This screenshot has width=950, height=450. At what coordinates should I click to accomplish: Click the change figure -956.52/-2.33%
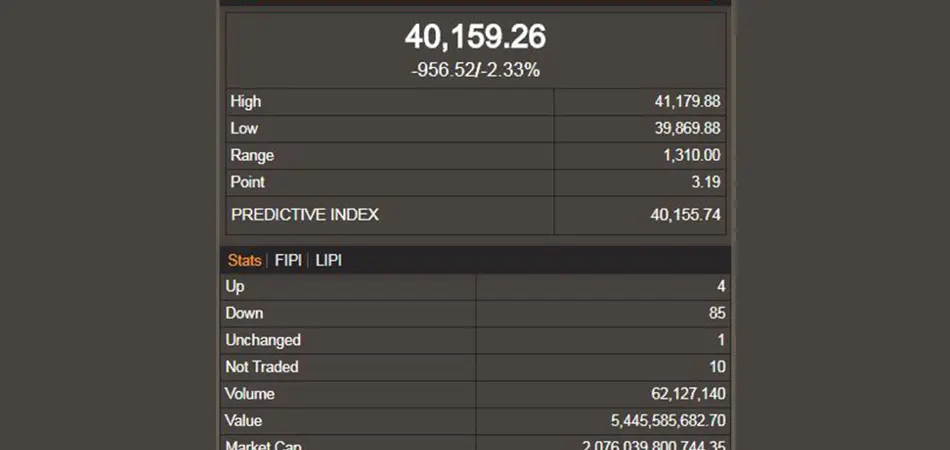click(x=475, y=70)
